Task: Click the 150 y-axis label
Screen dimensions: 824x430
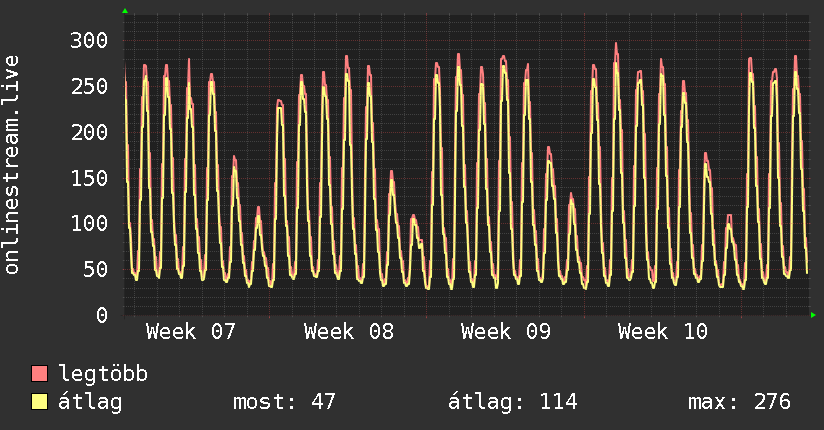Action: pyautogui.click(x=89, y=178)
